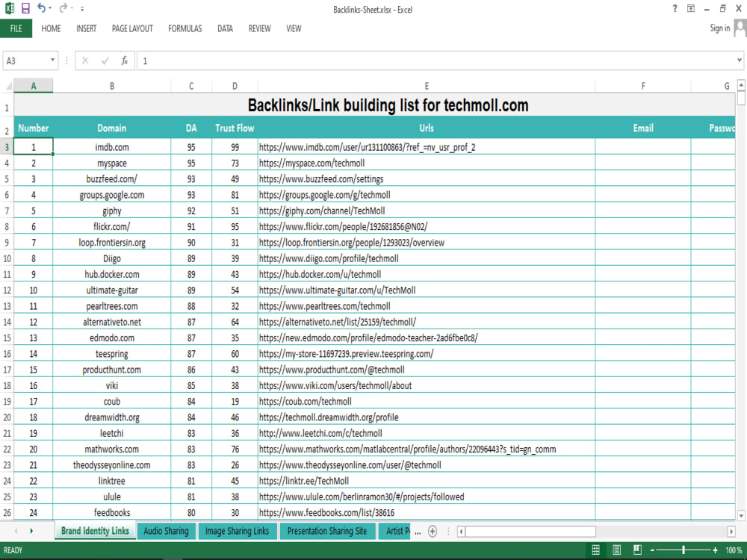Click the zoom slider handle
Viewport: 747px width, 560px height.
point(684,550)
